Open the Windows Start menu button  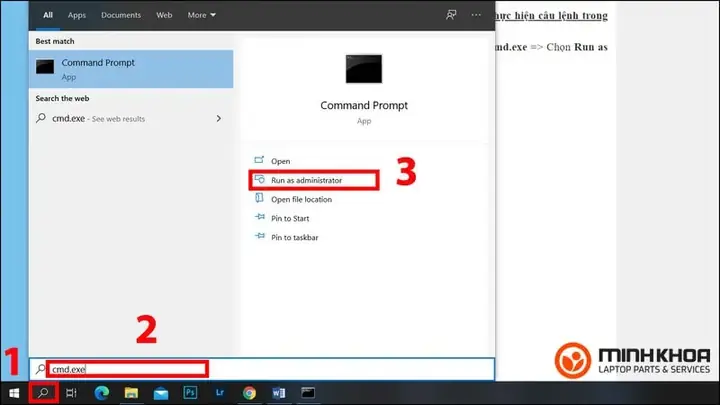click(x=14, y=393)
